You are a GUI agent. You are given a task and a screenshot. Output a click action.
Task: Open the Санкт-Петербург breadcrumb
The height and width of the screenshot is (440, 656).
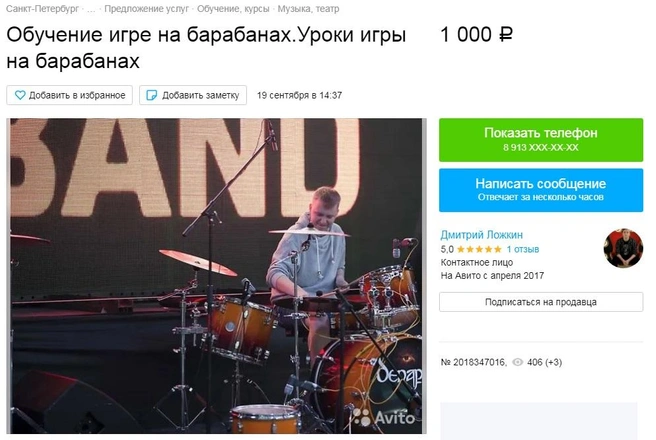click(42, 9)
